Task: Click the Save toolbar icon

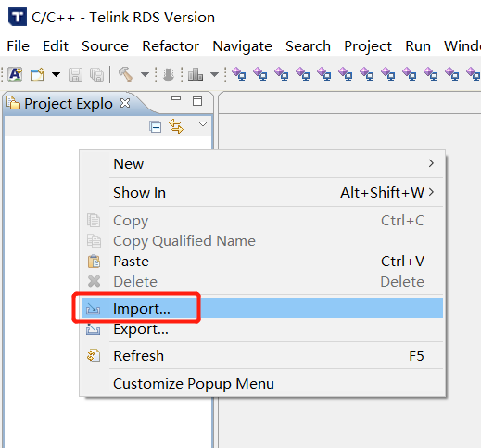Action: [x=75, y=74]
